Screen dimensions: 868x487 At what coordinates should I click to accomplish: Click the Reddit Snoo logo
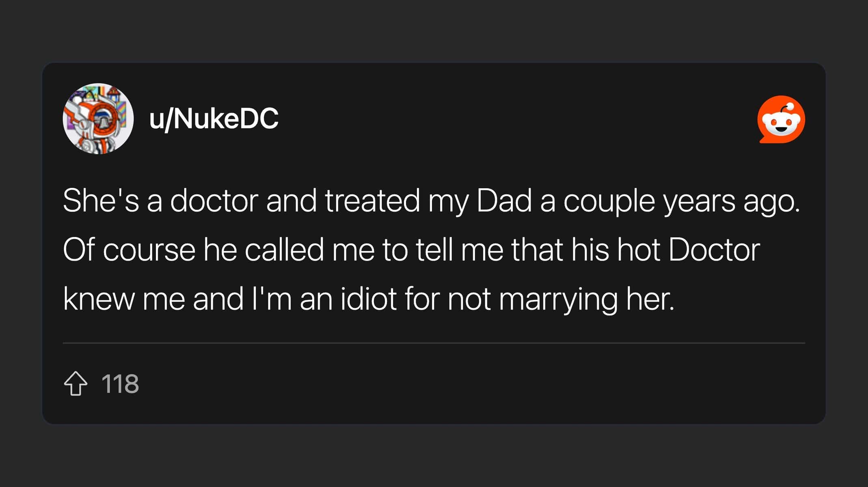[781, 119]
